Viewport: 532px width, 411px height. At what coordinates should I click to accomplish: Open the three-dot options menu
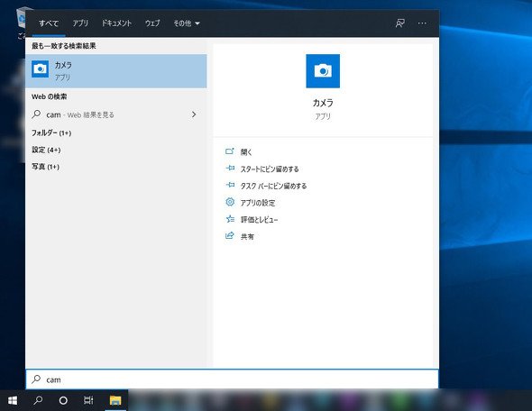pyautogui.click(x=422, y=23)
